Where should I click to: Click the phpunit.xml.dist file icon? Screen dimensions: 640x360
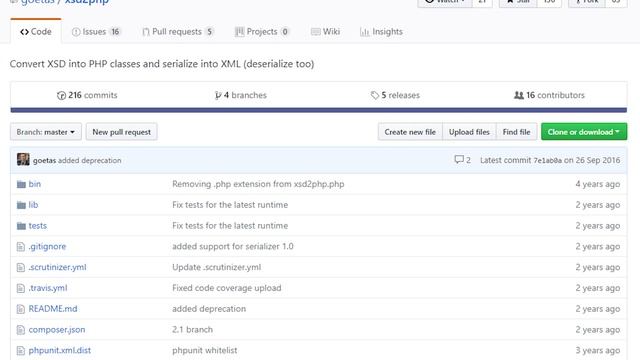click(21, 351)
